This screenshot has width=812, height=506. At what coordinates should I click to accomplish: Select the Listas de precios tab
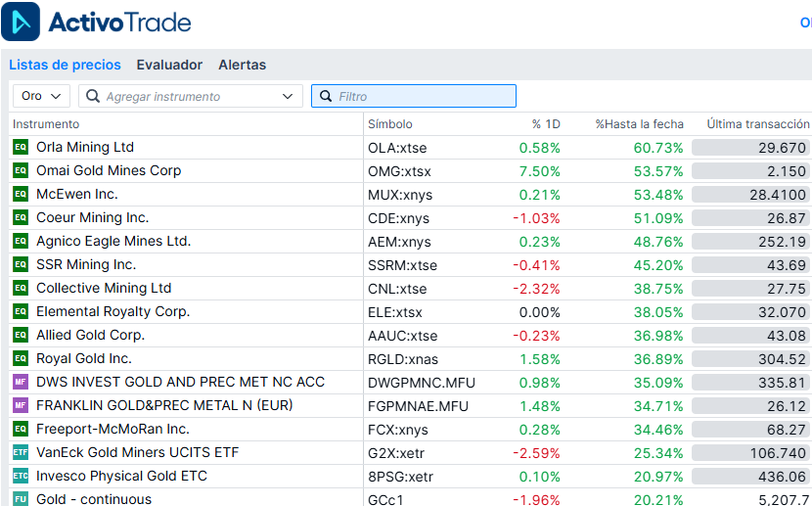coord(65,66)
